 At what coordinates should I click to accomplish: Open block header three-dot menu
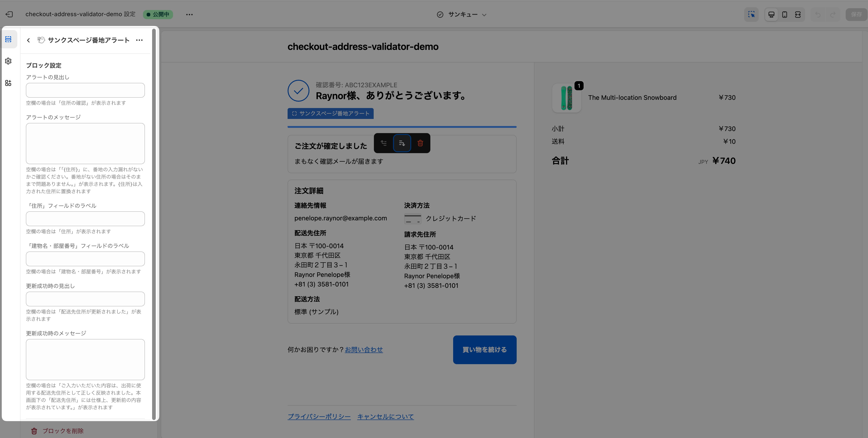(139, 40)
